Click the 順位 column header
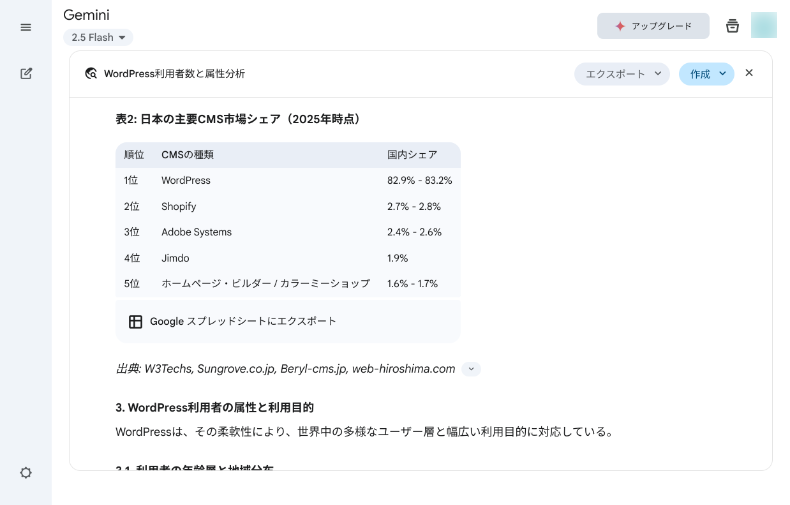The image size is (790, 505). coord(134,155)
